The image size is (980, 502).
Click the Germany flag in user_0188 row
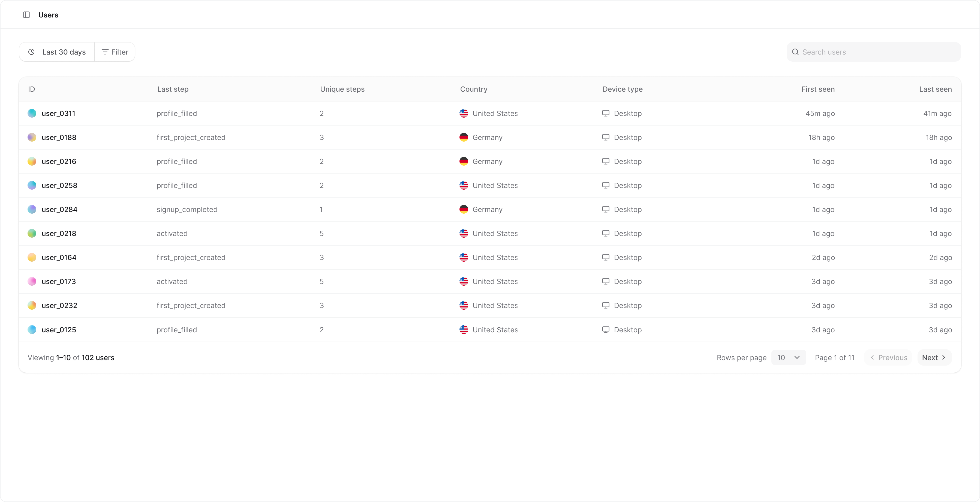click(x=464, y=138)
